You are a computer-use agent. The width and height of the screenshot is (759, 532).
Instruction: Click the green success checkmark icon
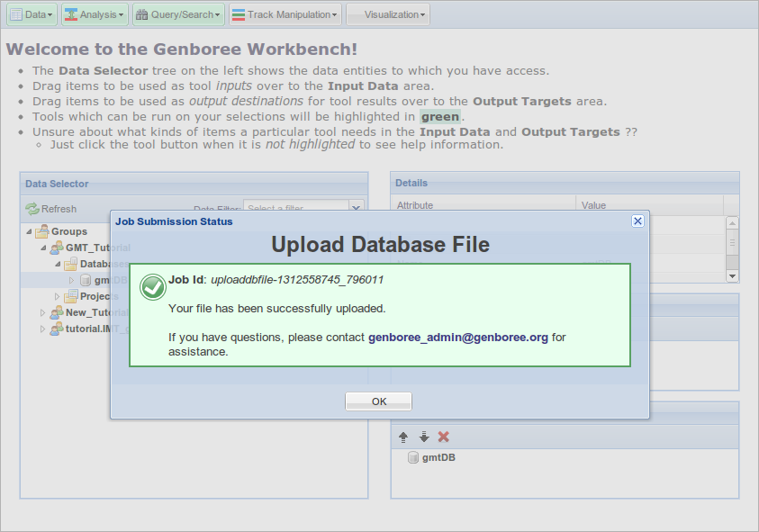pos(153,287)
